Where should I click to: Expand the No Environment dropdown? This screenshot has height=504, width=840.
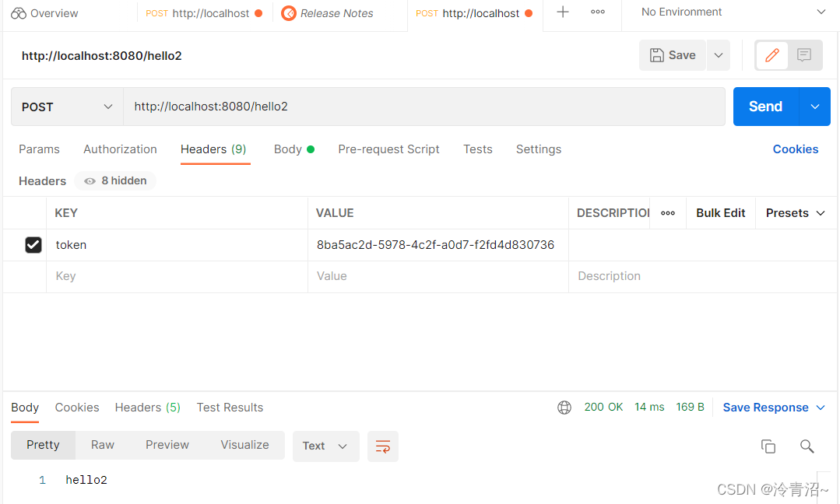pyautogui.click(x=733, y=12)
